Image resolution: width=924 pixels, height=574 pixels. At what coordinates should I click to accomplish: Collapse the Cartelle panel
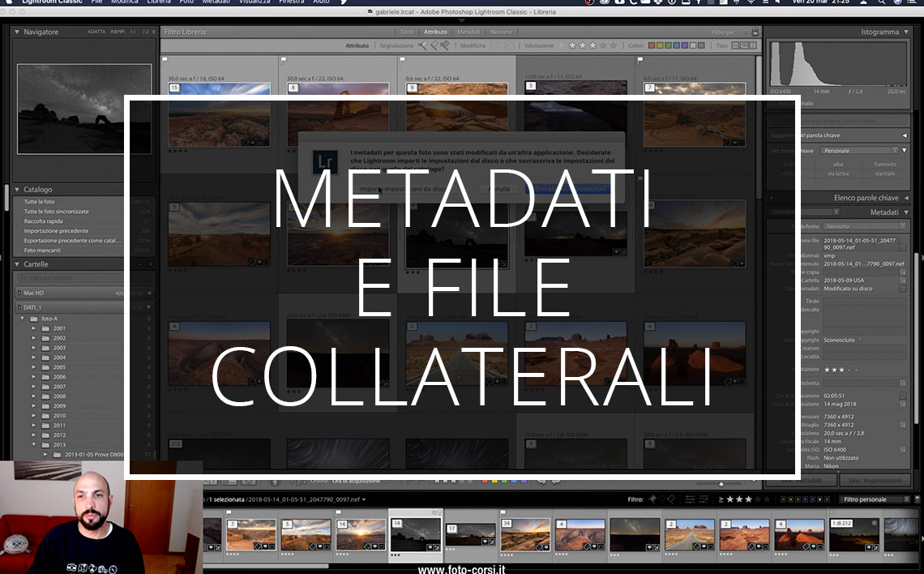[x=16, y=264]
